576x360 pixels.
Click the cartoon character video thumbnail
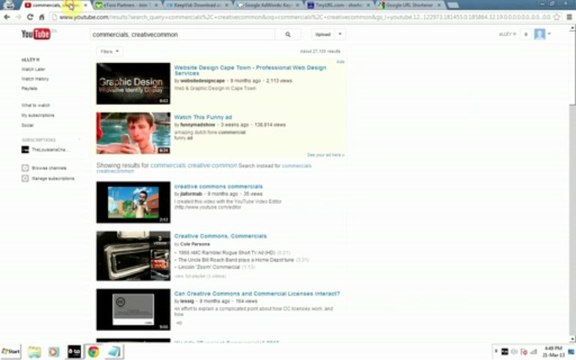(x=133, y=202)
